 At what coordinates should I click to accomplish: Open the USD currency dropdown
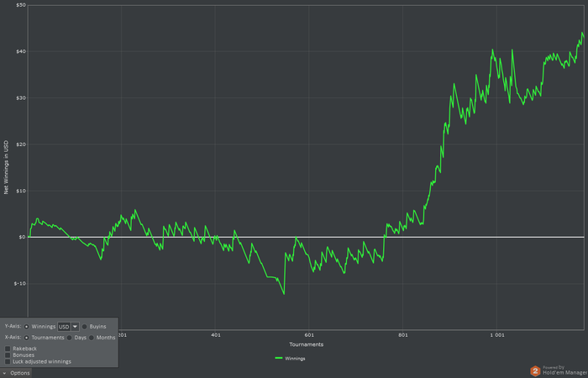68,327
